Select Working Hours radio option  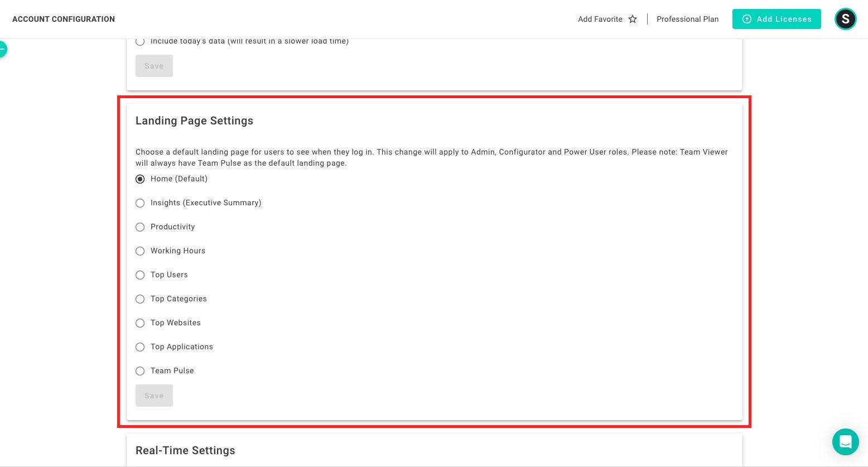tap(140, 251)
